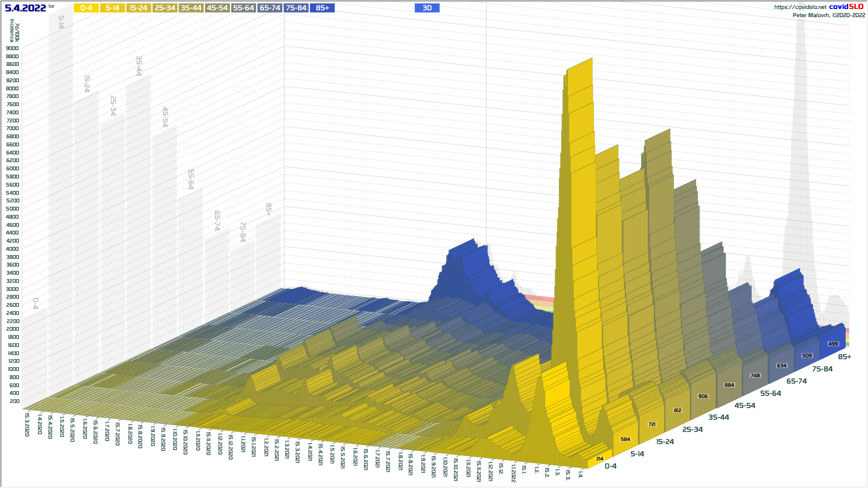Click the 3D view button
868x488 pixels.
[x=427, y=8]
